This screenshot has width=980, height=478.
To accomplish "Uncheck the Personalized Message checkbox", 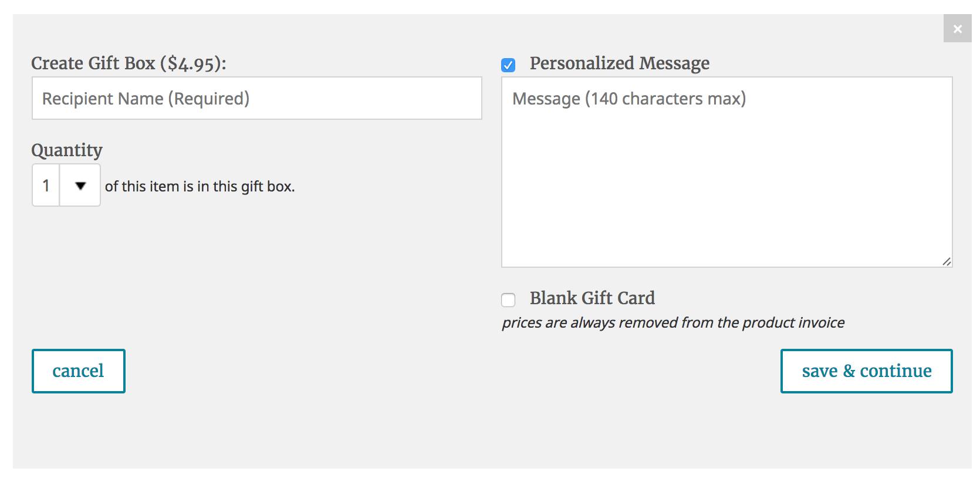I will [x=508, y=65].
